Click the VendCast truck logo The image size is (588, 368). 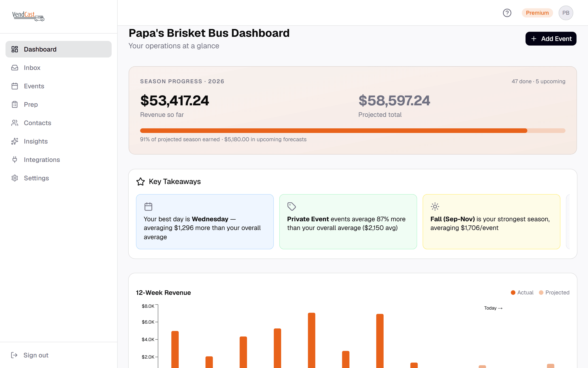coord(28,16)
